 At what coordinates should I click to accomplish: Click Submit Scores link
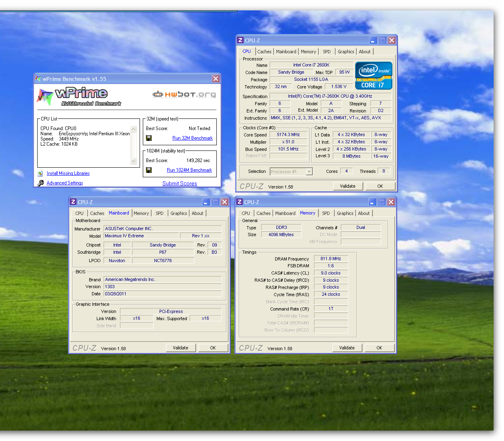click(180, 183)
